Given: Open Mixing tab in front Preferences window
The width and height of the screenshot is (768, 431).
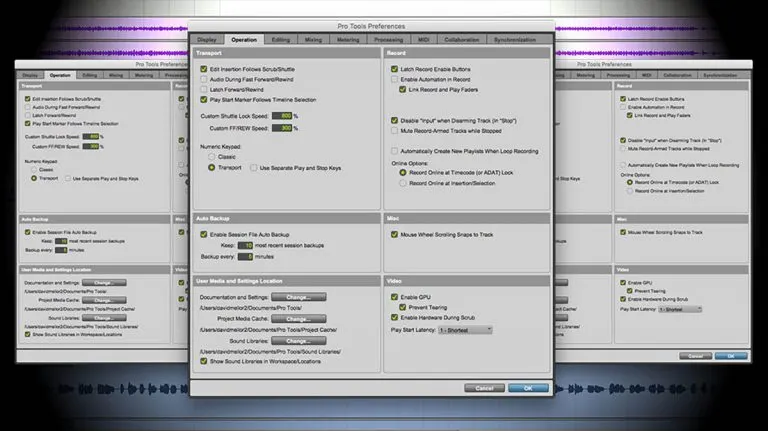Looking at the screenshot, I should pos(313,40).
